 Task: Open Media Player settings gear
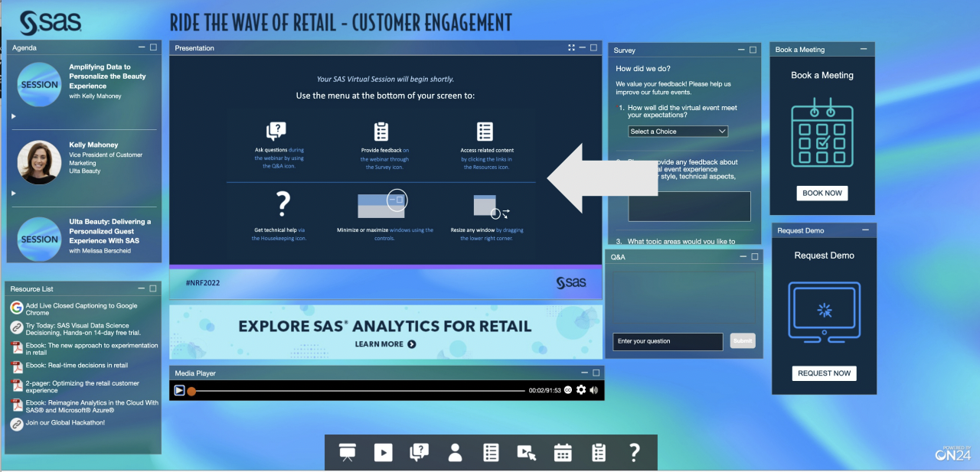[581, 390]
